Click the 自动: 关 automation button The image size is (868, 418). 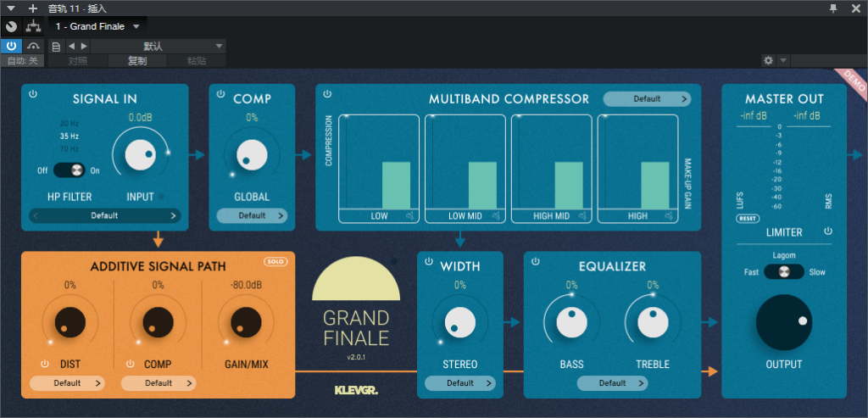(23, 61)
